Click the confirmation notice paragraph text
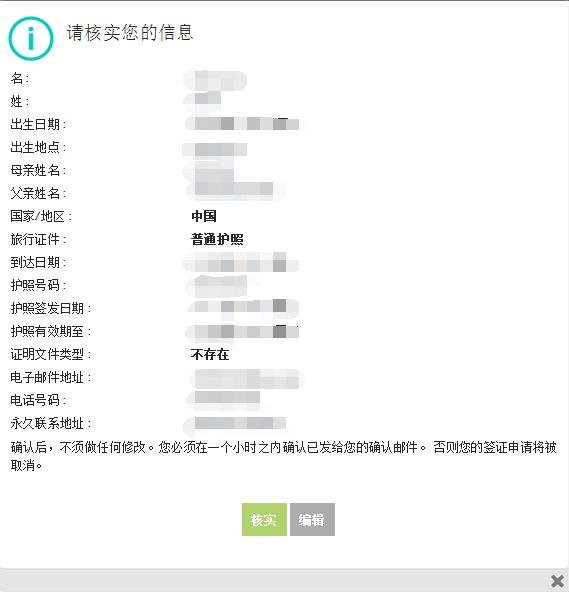Image resolution: width=569 pixels, height=592 pixels. click(x=283, y=456)
